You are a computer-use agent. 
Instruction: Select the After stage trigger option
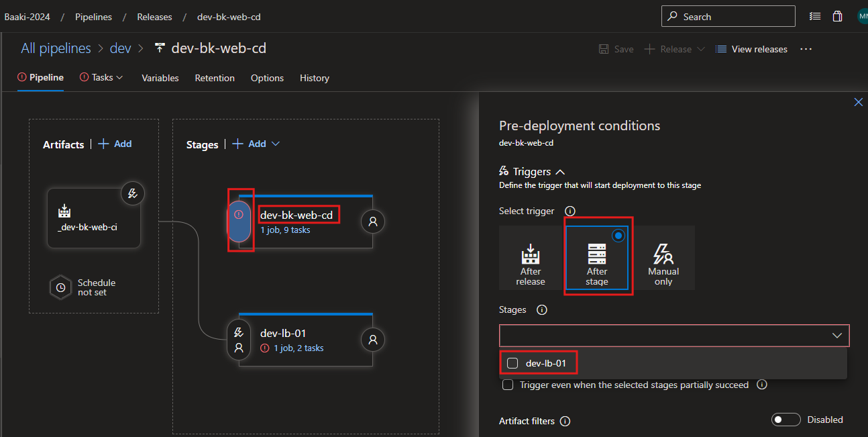pyautogui.click(x=597, y=258)
